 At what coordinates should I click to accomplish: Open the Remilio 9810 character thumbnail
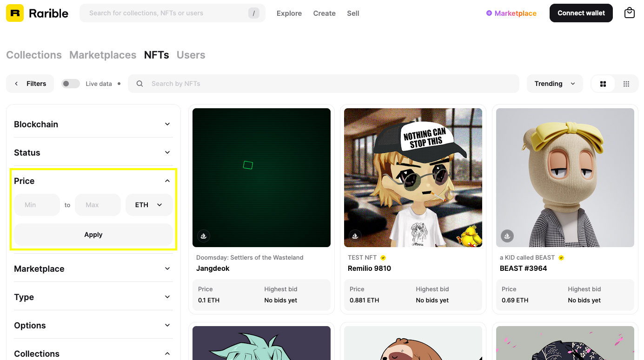click(x=413, y=177)
